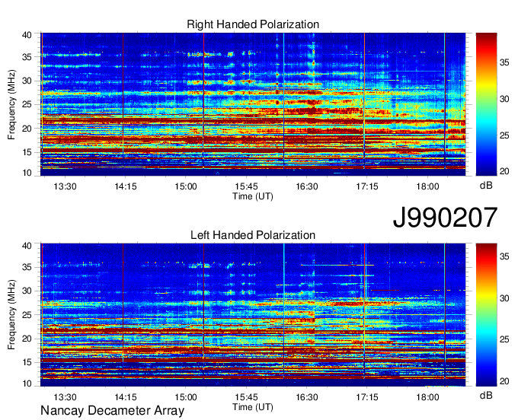The image size is (518, 420).
Task: Click "Time (UT)" label under Right Handed plot
Action: [x=253, y=196]
